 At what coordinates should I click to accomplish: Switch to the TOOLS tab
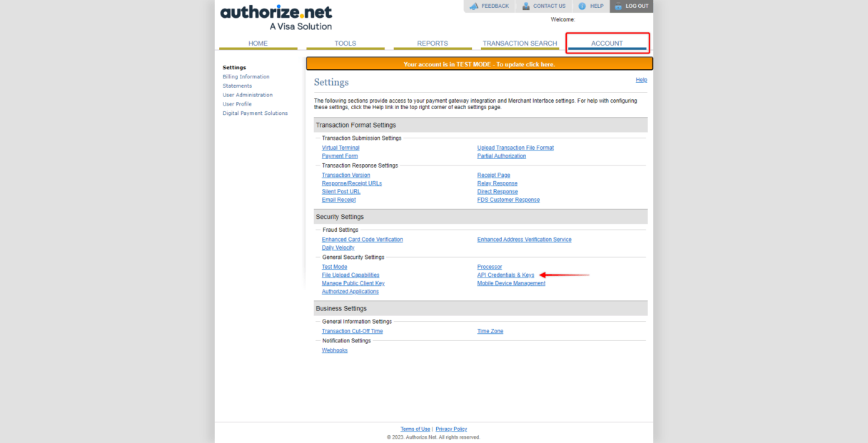click(x=345, y=44)
